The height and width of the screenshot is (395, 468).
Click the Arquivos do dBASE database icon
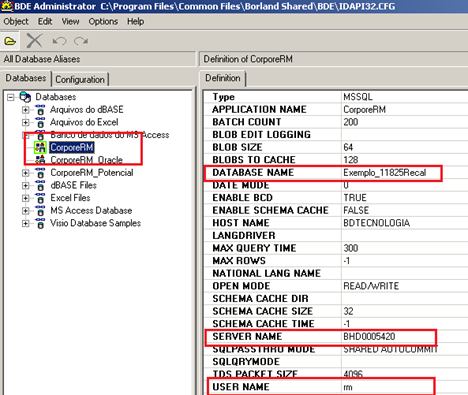coord(40,110)
